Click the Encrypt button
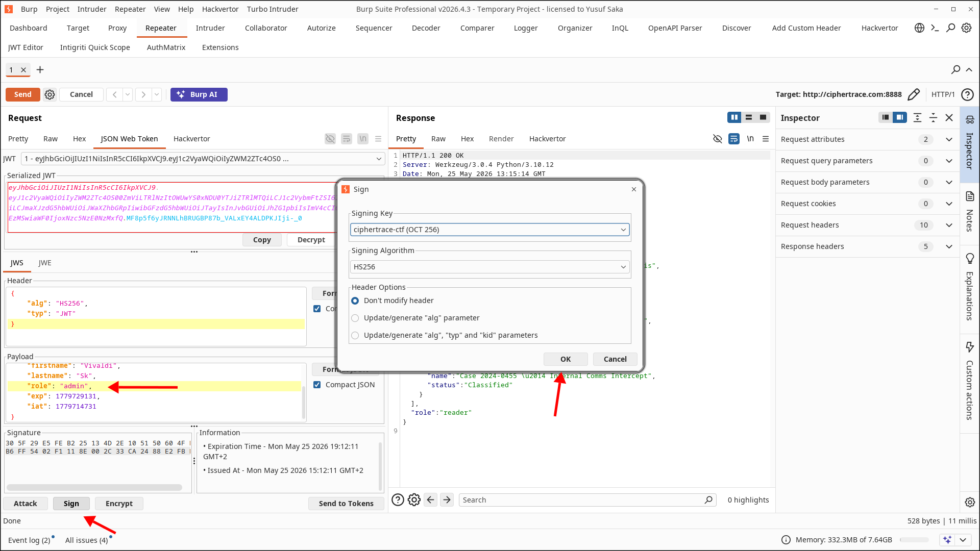This screenshot has width=980, height=551. point(119,504)
